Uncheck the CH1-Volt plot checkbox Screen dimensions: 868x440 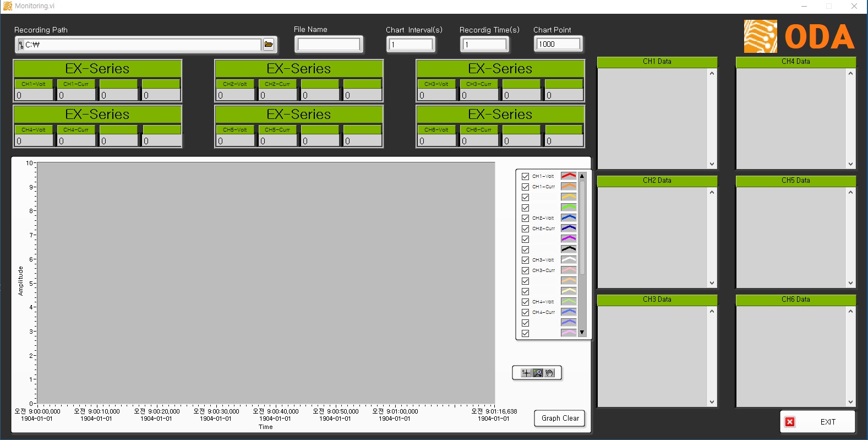pos(525,177)
